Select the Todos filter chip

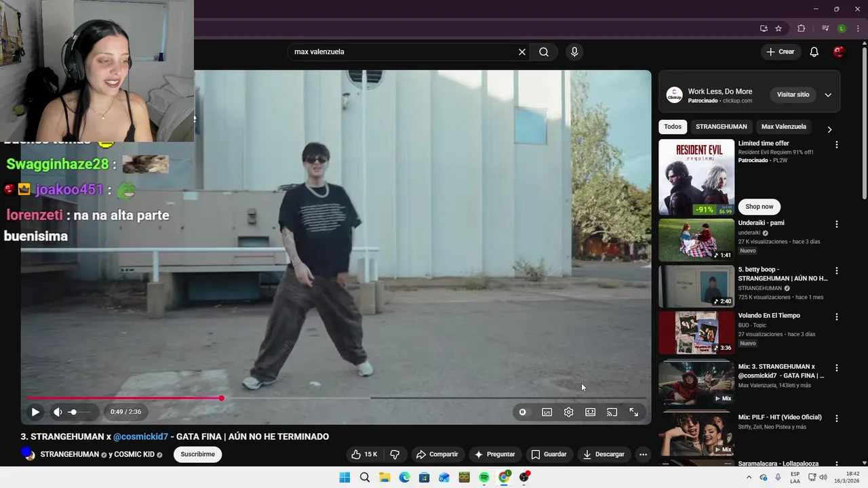tap(673, 127)
